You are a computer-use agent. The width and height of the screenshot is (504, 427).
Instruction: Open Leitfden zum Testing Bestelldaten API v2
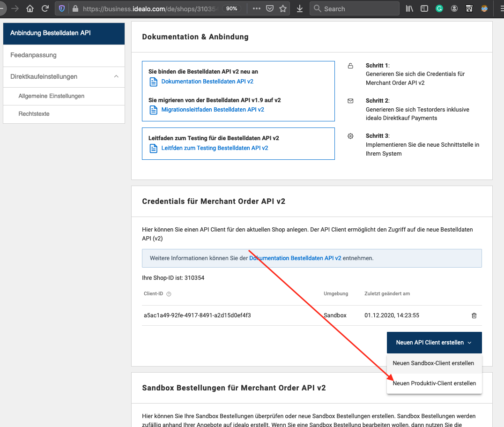(x=215, y=148)
